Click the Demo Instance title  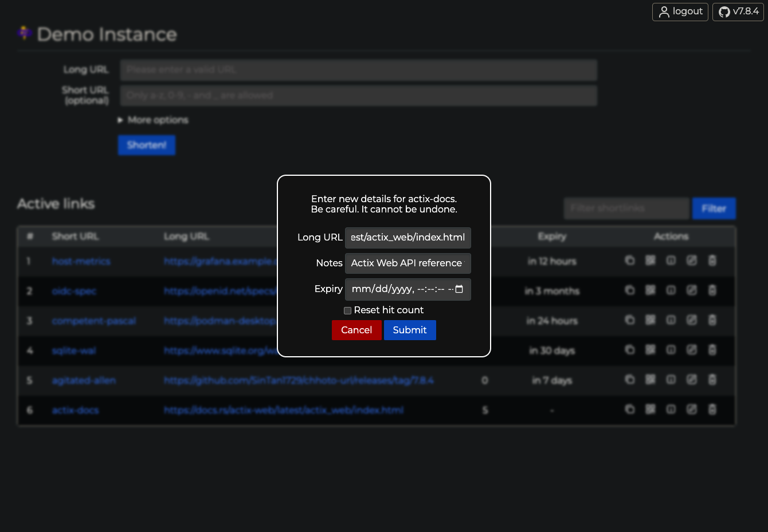point(107,34)
